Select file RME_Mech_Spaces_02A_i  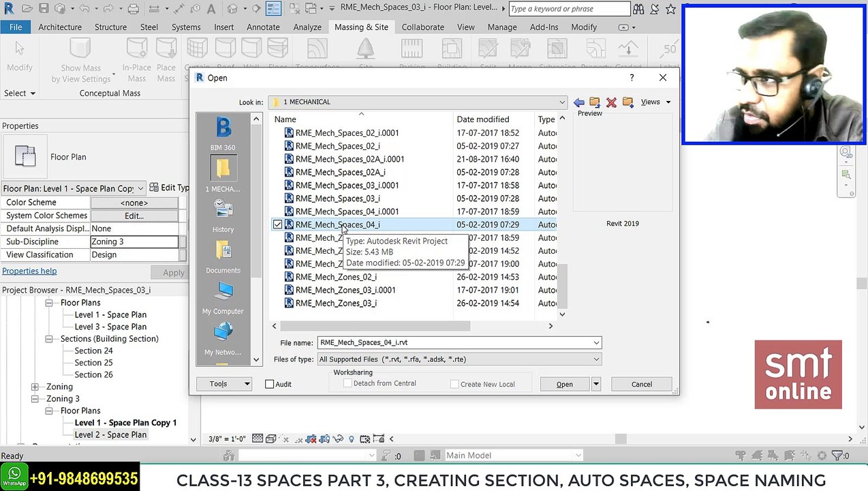pyautogui.click(x=340, y=173)
